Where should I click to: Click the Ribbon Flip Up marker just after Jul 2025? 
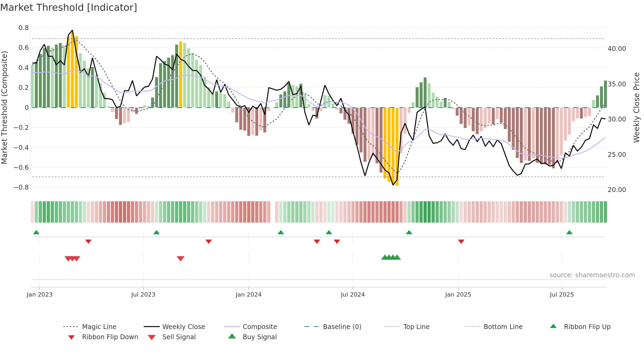point(569,232)
